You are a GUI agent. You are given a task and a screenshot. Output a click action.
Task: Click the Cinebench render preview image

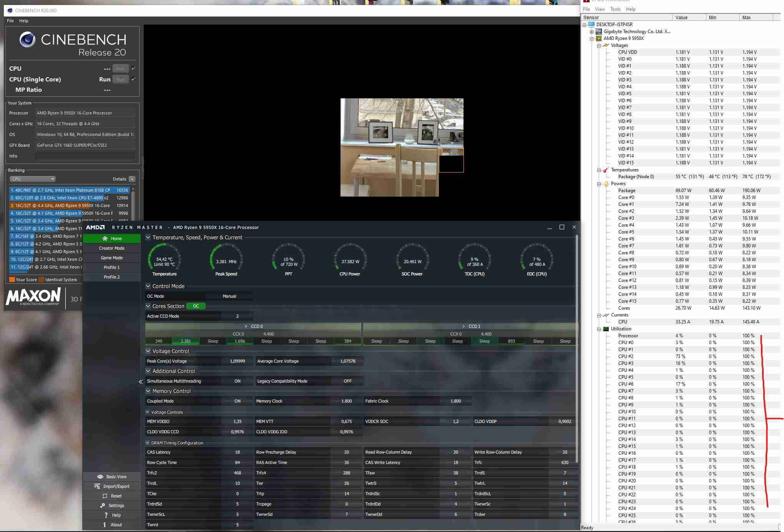(402, 148)
